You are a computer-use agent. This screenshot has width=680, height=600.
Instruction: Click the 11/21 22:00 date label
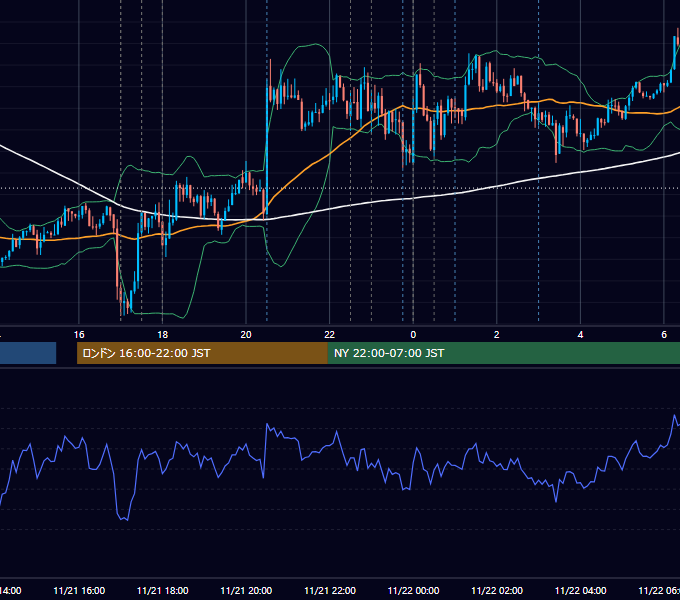(x=330, y=590)
